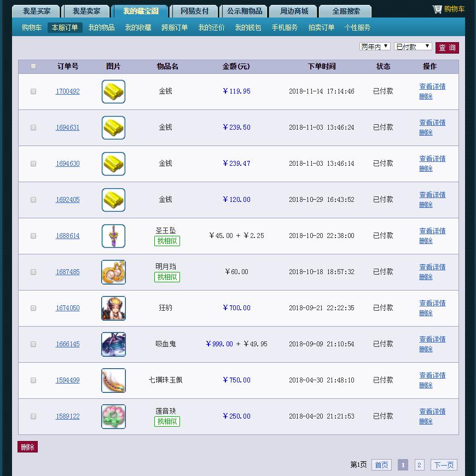This screenshot has height=476, width=476.
Task: Click the red 查询 search button
Action: (x=447, y=48)
